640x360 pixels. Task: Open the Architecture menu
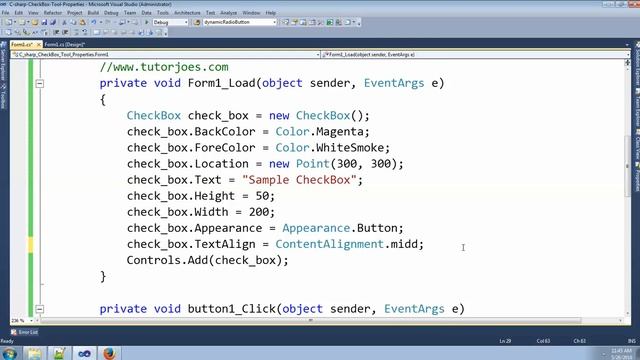187,13
